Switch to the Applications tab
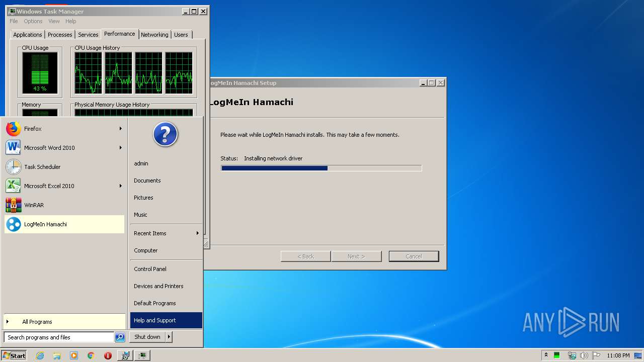Image resolution: width=644 pixels, height=362 pixels. pos(28,35)
